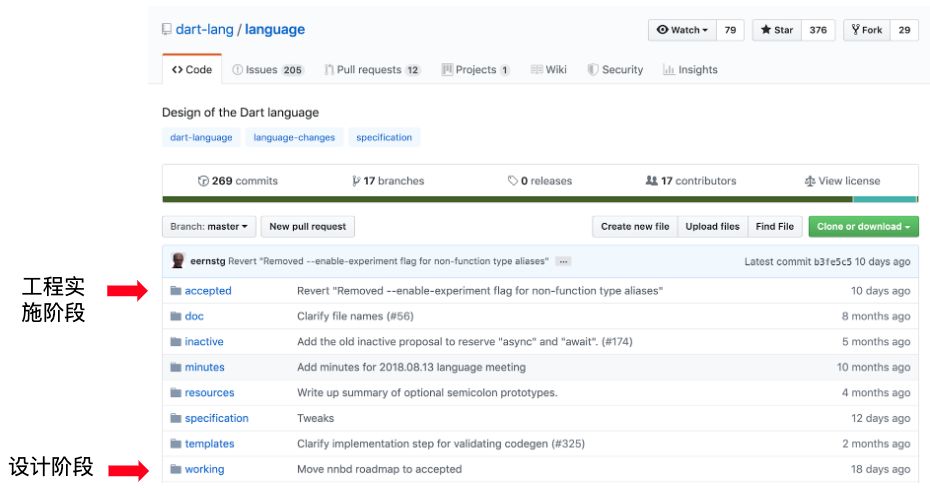Go to the Insights tab
Viewport: 930px width, 488px height.
[690, 70]
